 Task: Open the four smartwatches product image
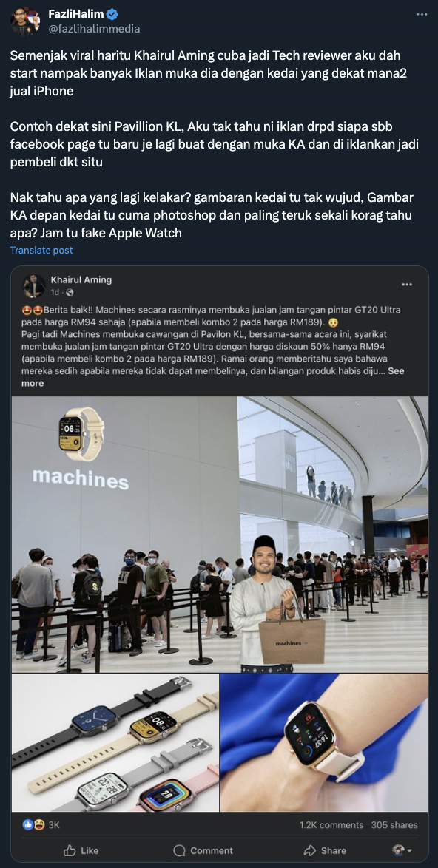coord(115,743)
